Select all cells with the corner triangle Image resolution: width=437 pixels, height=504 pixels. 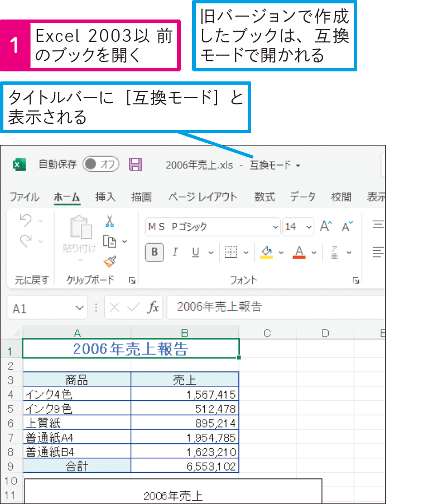click(16, 333)
